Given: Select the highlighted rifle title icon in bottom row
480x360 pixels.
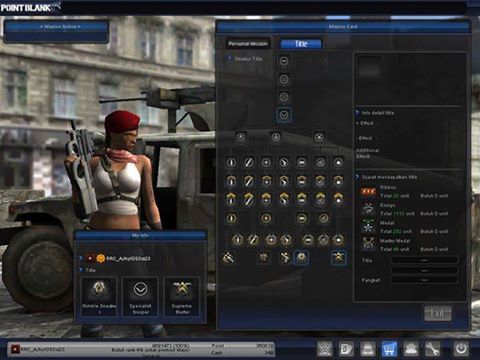Looking at the screenshot, I should [338, 258].
